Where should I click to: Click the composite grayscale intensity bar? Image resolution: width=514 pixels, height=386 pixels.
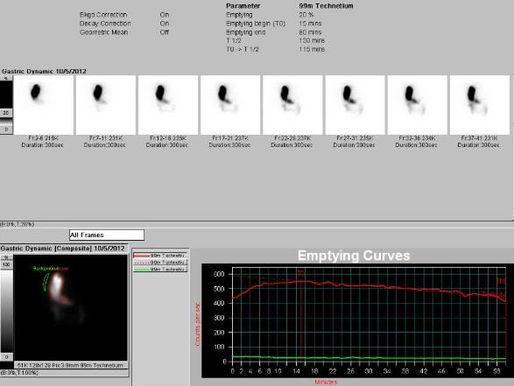tap(6, 310)
